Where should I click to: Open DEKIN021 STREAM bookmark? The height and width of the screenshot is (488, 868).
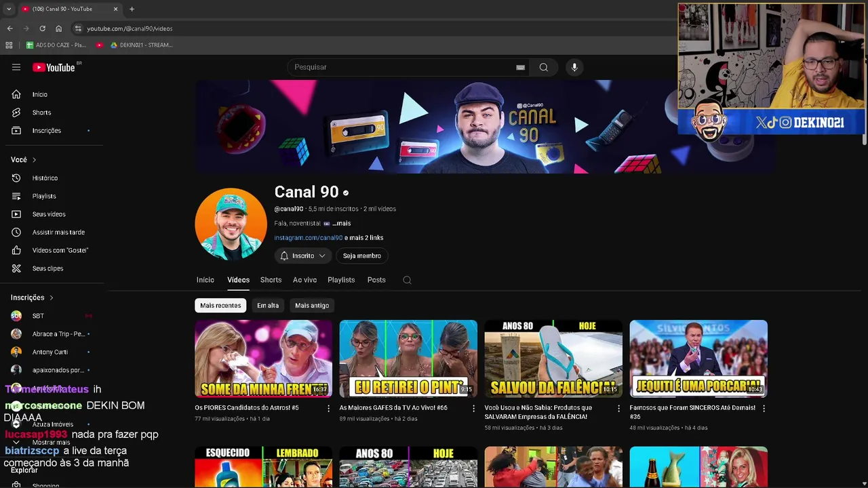point(141,45)
